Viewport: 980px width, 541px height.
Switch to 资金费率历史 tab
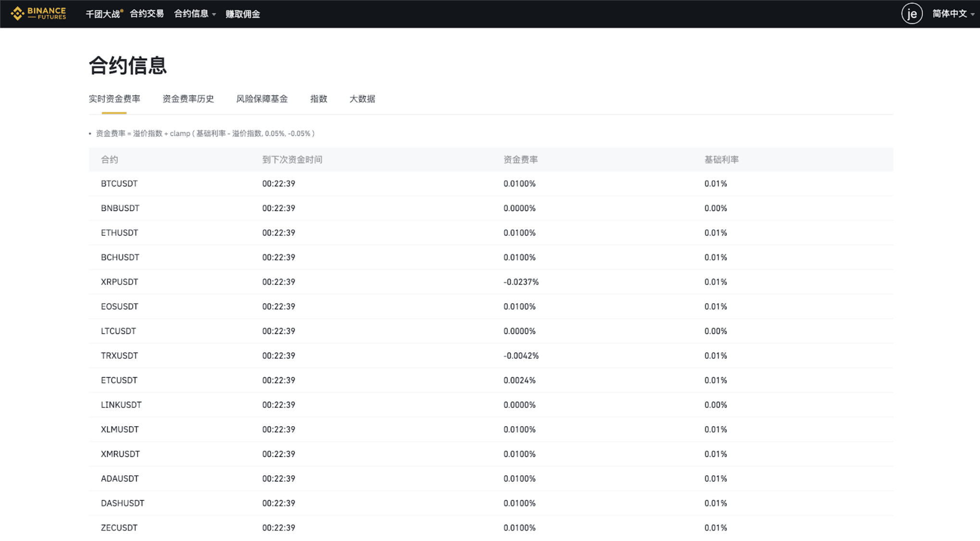[188, 99]
